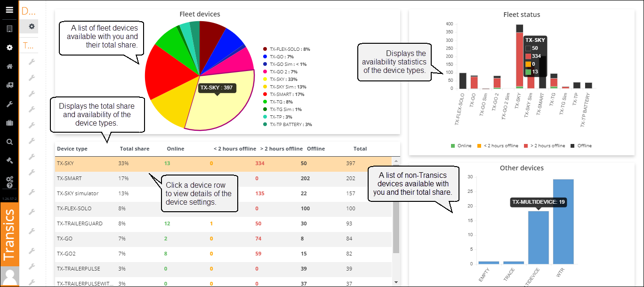Click the building icon in the black sidebar
This screenshot has width=644, height=287.
pyautogui.click(x=9, y=29)
